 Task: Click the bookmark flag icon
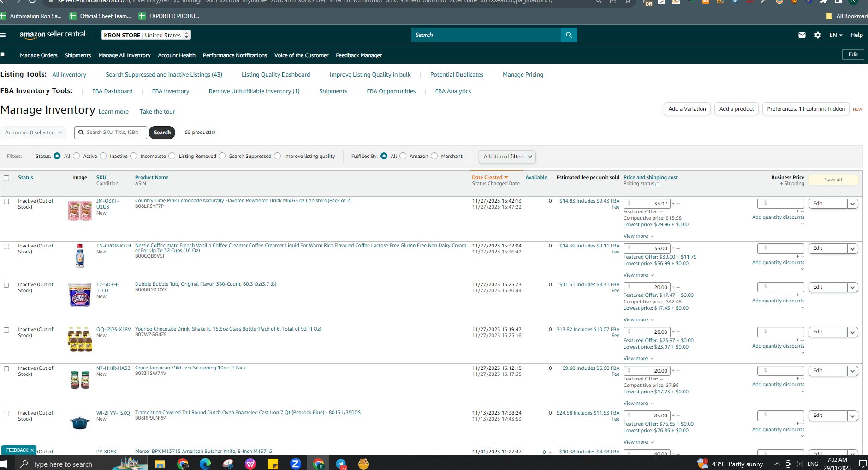click(x=3, y=54)
